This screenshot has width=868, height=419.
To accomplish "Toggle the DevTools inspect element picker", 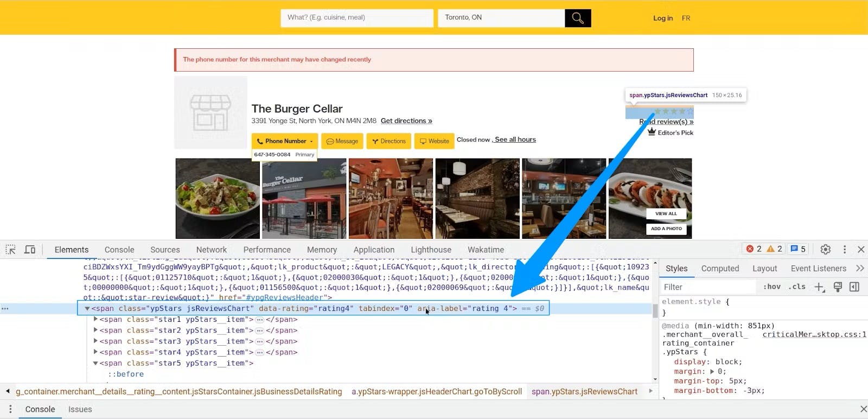I will tap(11, 250).
